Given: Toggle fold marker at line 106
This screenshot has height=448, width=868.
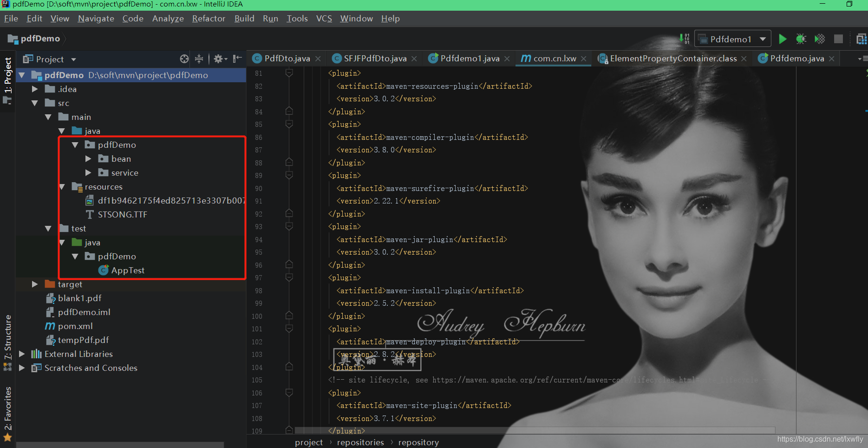Looking at the screenshot, I should pyautogui.click(x=289, y=393).
